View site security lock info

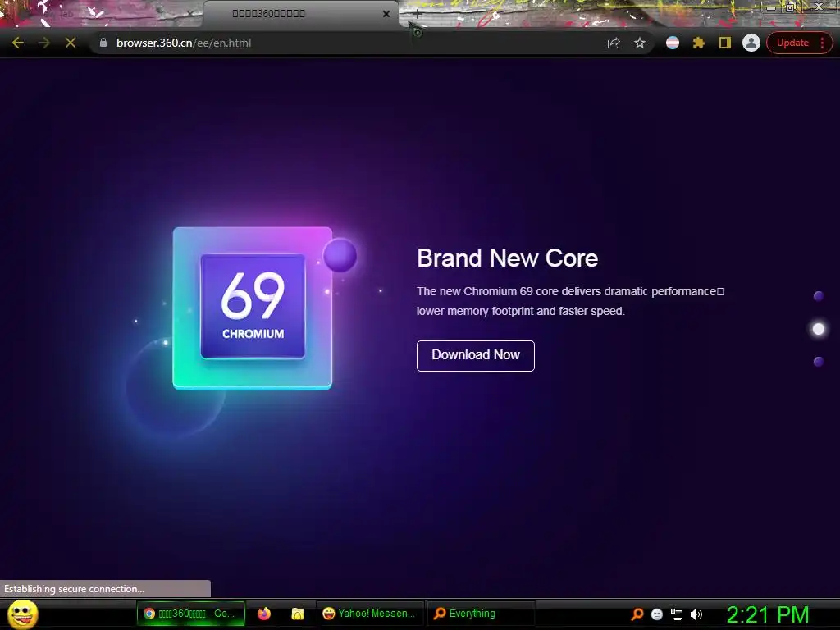[x=103, y=43]
